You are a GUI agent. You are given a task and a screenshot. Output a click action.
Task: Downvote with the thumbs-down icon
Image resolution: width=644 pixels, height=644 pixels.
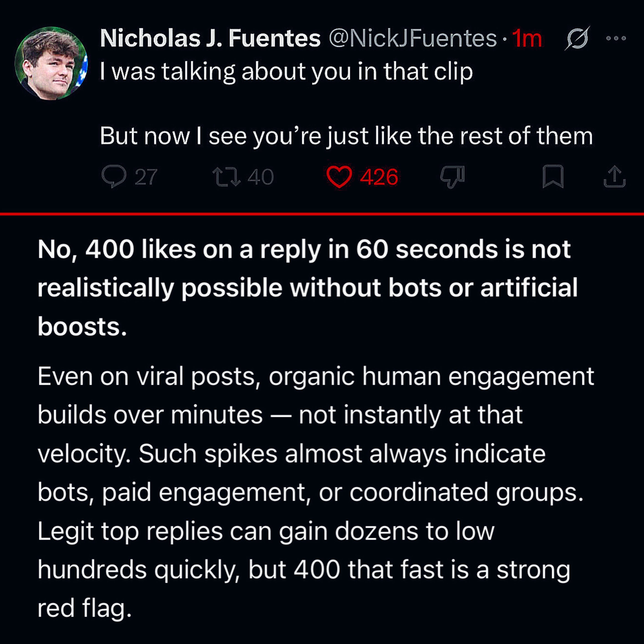[x=452, y=177]
